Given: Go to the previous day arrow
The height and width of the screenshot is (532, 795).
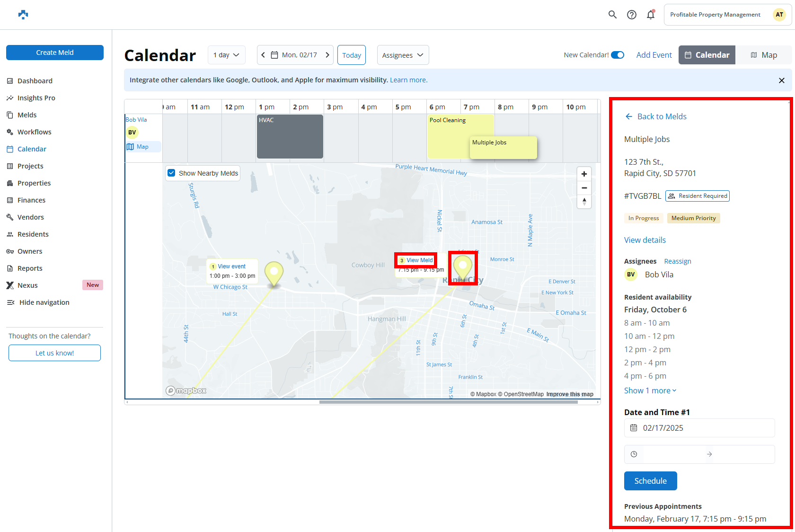Looking at the screenshot, I should click(264, 55).
